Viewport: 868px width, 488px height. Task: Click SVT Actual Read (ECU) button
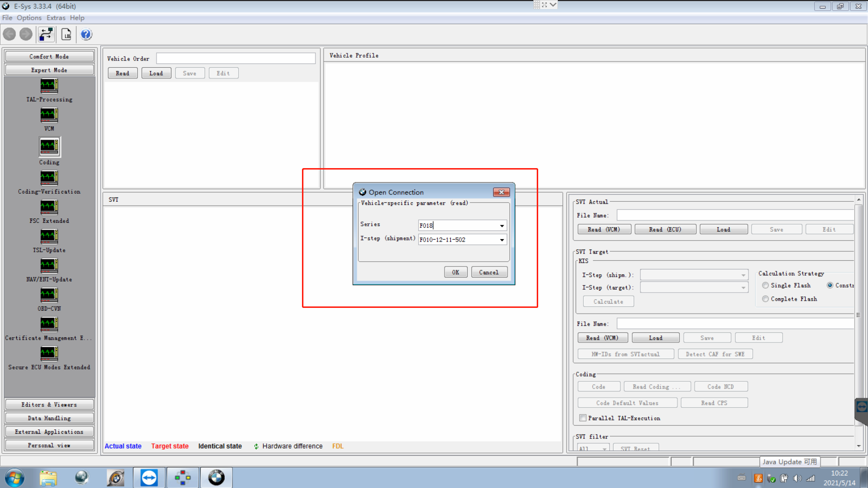point(665,229)
